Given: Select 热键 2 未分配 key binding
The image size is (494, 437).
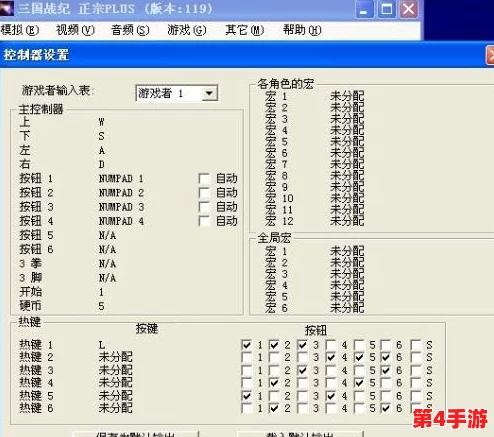Looking at the screenshot, I should (115, 357).
